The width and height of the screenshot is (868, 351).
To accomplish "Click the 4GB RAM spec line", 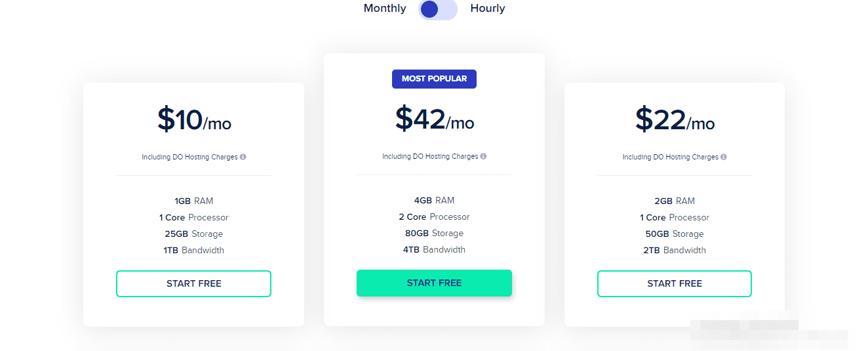I will tap(434, 201).
